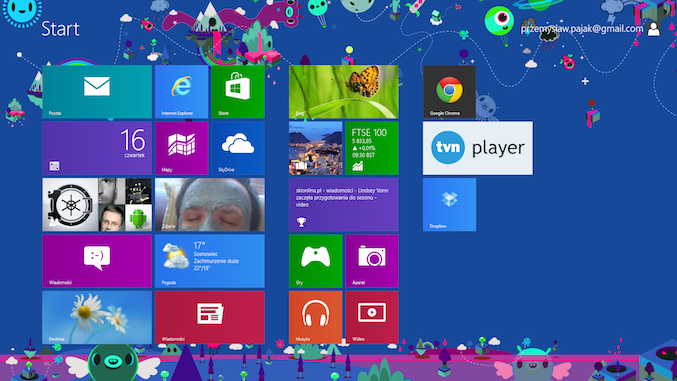Open the tvn player tile
Image resolution: width=677 pixels, height=381 pixels.
click(478, 148)
